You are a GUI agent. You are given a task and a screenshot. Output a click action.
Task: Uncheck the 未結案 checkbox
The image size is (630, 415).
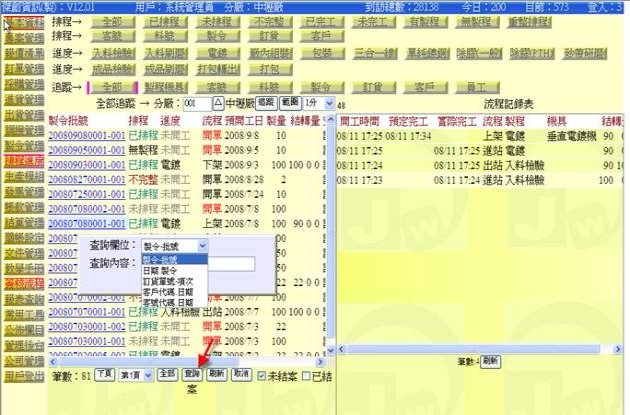(261, 374)
